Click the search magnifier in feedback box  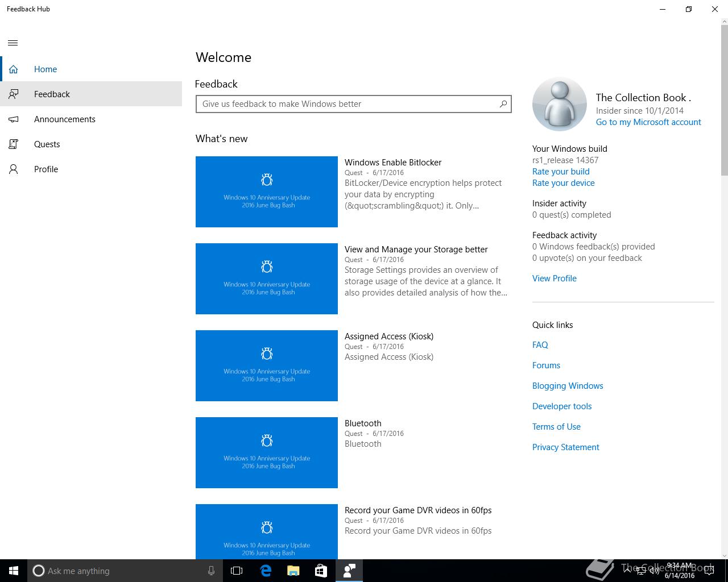503,104
